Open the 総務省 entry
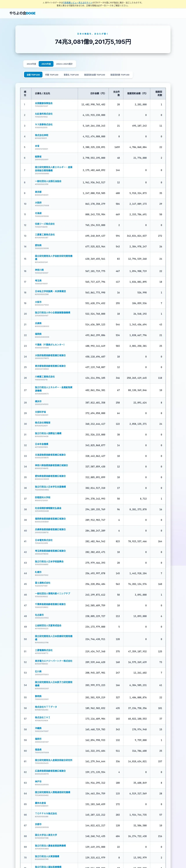Screen dimensions: 186x868 click(38, 156)
